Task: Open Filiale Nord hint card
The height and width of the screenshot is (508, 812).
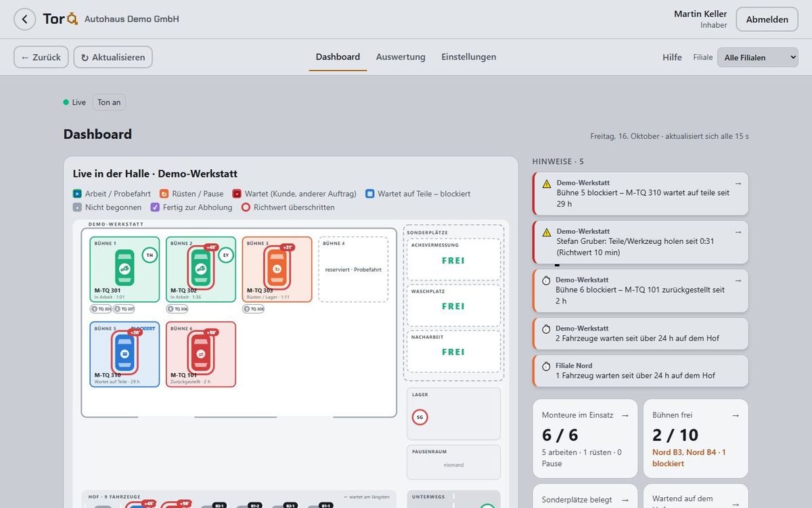Action: [641, 371]
